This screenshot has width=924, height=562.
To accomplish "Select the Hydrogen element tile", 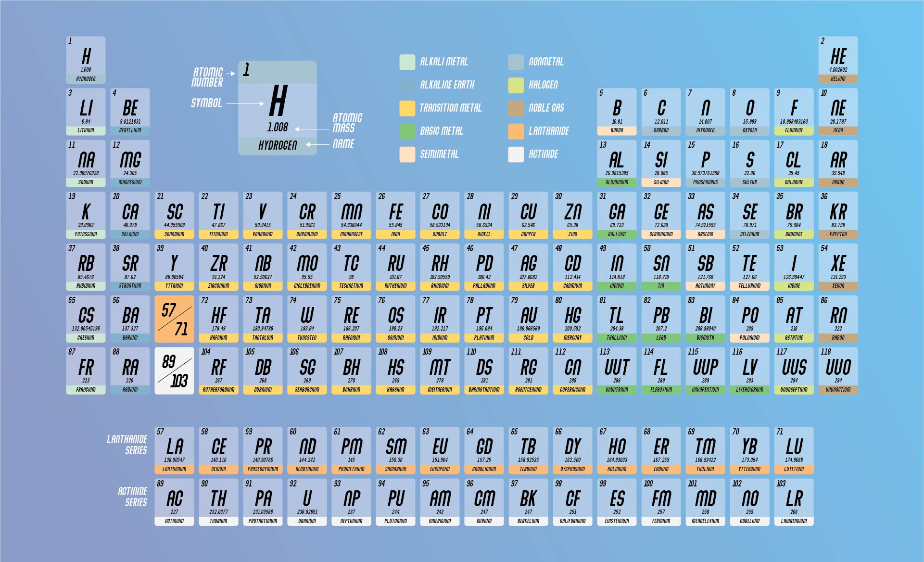I will (x=86, y=60).
